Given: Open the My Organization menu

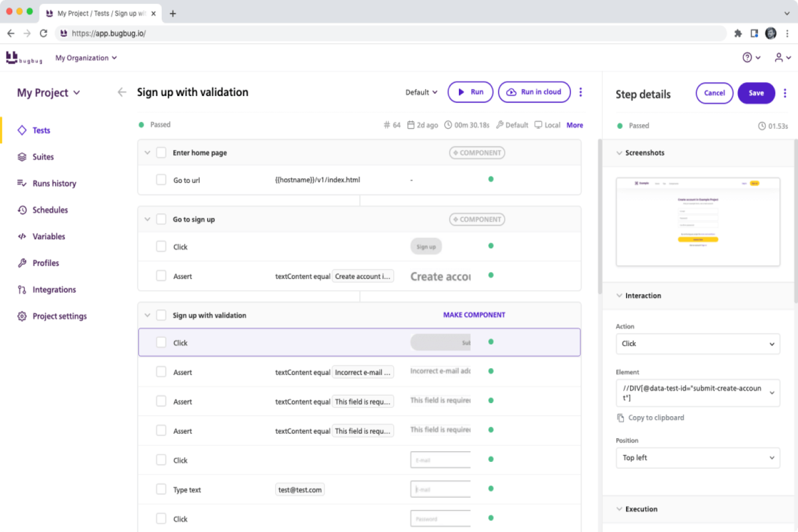Looking at the screenshot, I should point(86,58).
